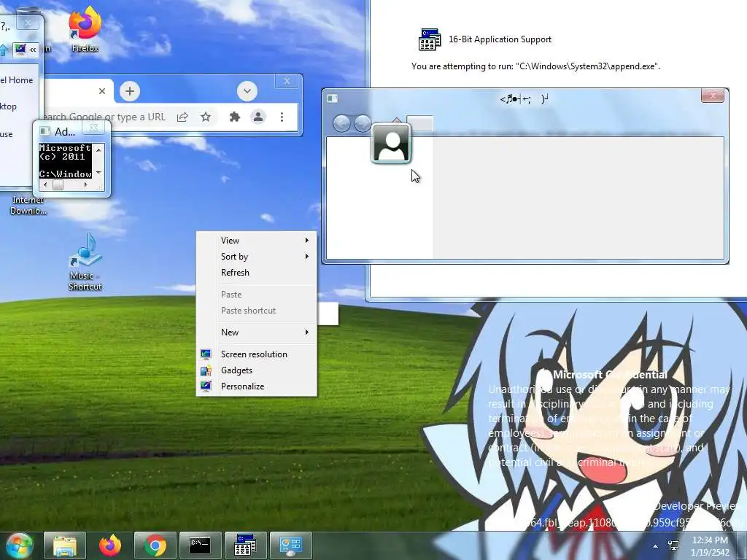Open File Explorer from the taskbar
This screenshot has width=747, height=560.
pos(65,545)
